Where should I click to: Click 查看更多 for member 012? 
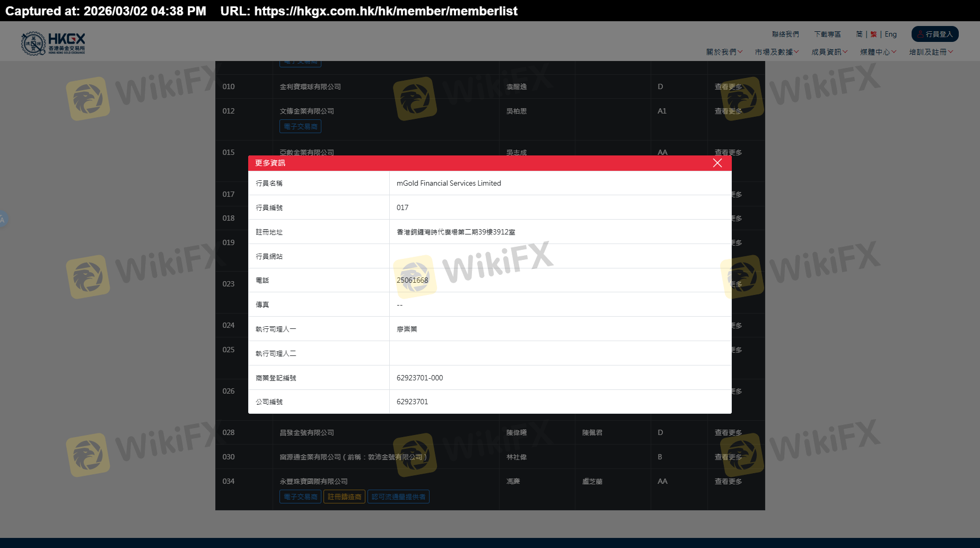coord(728,111)
